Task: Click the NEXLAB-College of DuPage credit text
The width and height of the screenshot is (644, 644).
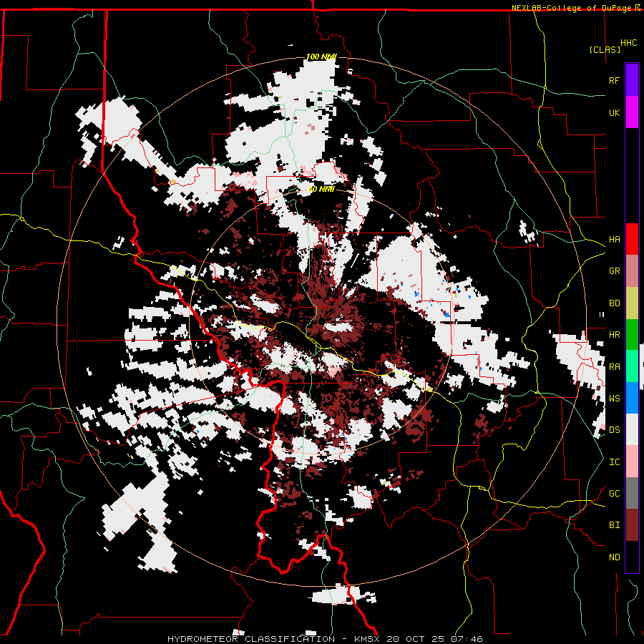Action: pyautogui.click(x=572, y=8)
